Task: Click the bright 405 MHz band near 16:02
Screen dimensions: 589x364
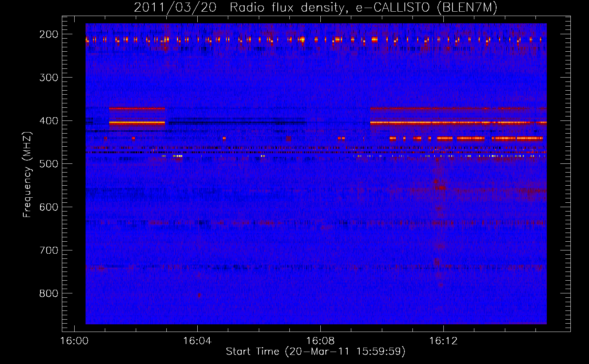Action: tap(137, 123)
